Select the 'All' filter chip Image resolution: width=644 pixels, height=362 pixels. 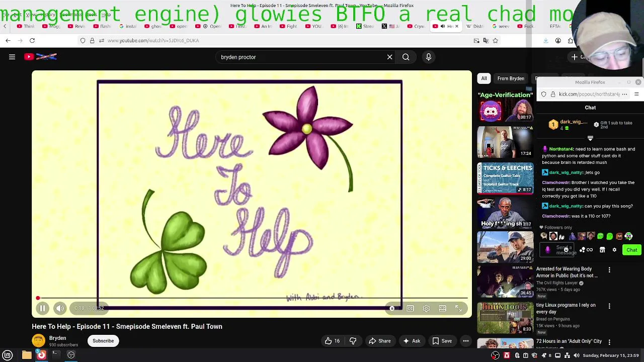click(484, 78)
